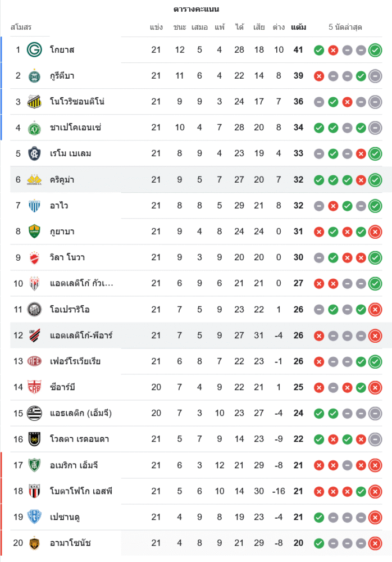Select the ซีอาร์บี table row
This screenshot has width=392, height=562.
pyautogui.click(x=196, y=387)
